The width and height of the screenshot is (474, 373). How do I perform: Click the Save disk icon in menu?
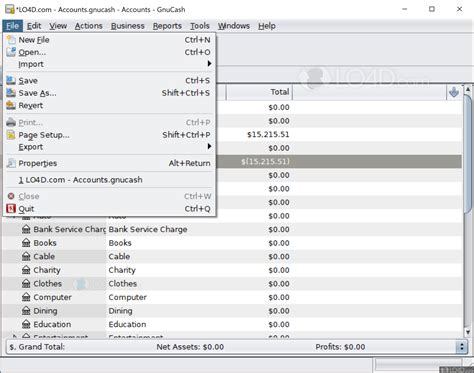click(x=11, y=80)
